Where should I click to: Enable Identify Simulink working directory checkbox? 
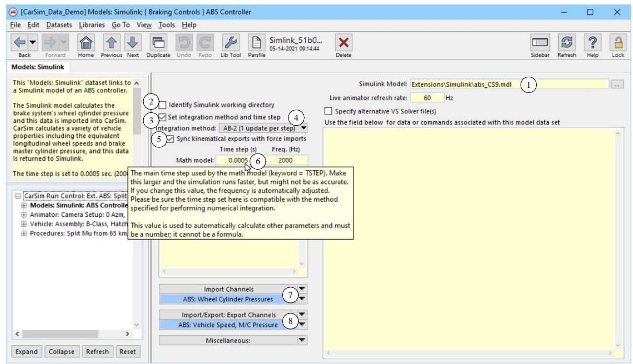(164, 105)
